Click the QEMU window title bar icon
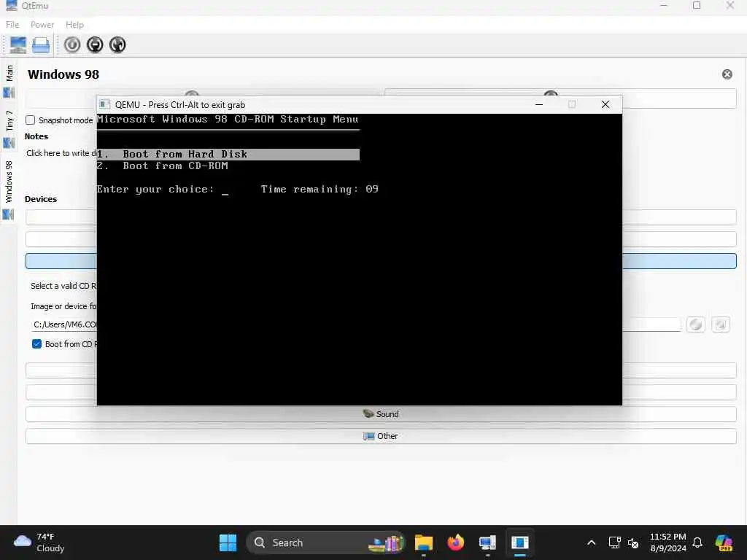747x560 pixels. 104,104
